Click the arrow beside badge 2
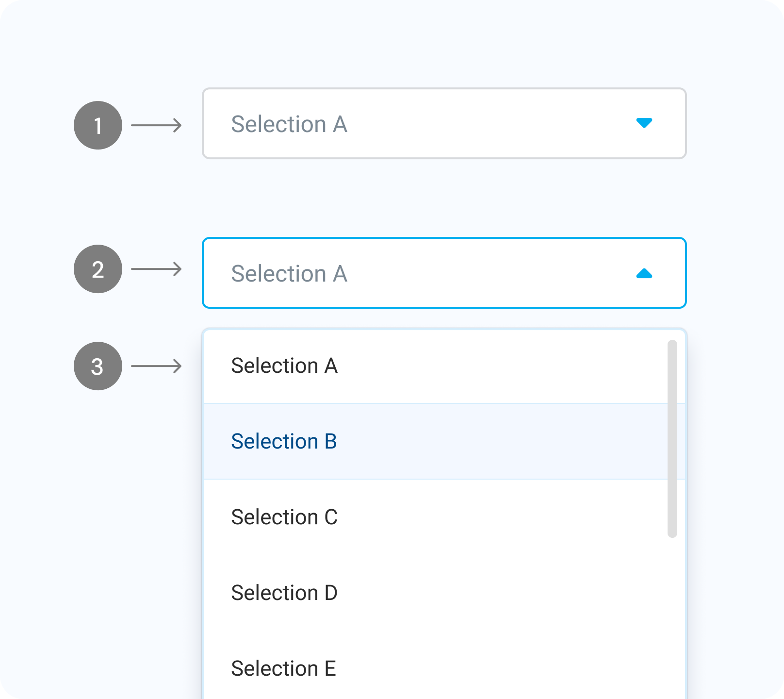Viewport: 784px width, 699px height. coord(156,269)
